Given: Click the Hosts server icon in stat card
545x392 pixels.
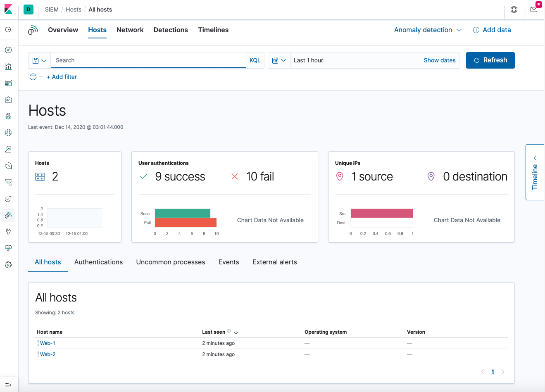Looking at the screenshot, I should [x=40, y=177].
